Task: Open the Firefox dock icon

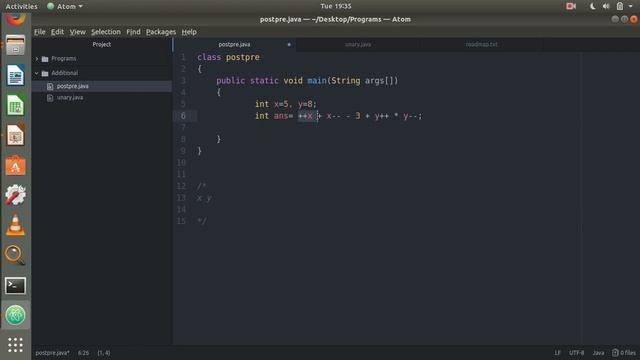Action: 16,19
